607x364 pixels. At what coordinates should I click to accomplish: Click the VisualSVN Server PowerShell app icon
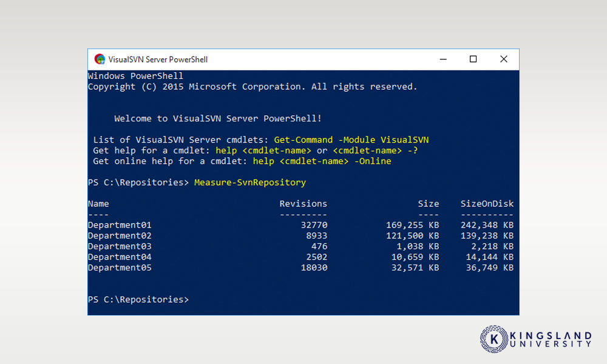100,59
